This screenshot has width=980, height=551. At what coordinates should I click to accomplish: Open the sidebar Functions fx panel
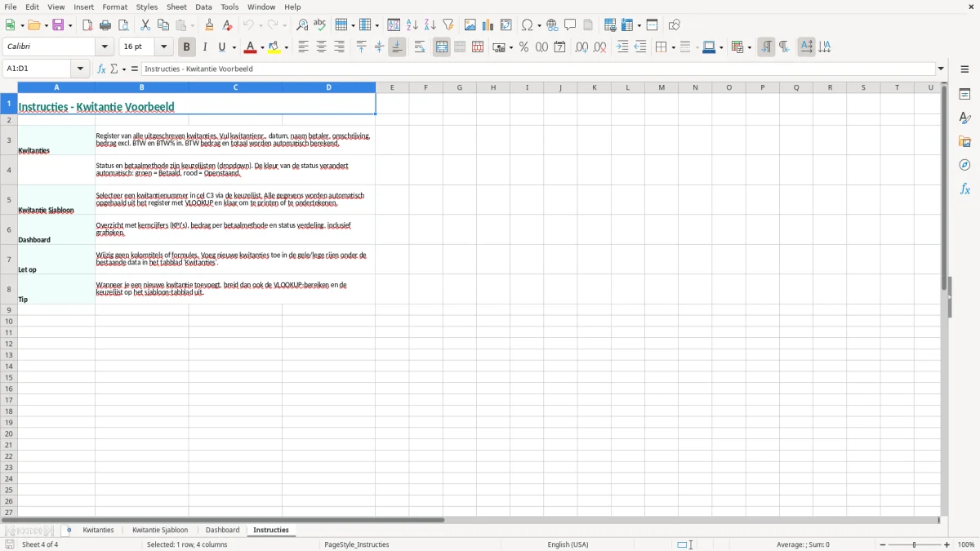coord(964,189)
